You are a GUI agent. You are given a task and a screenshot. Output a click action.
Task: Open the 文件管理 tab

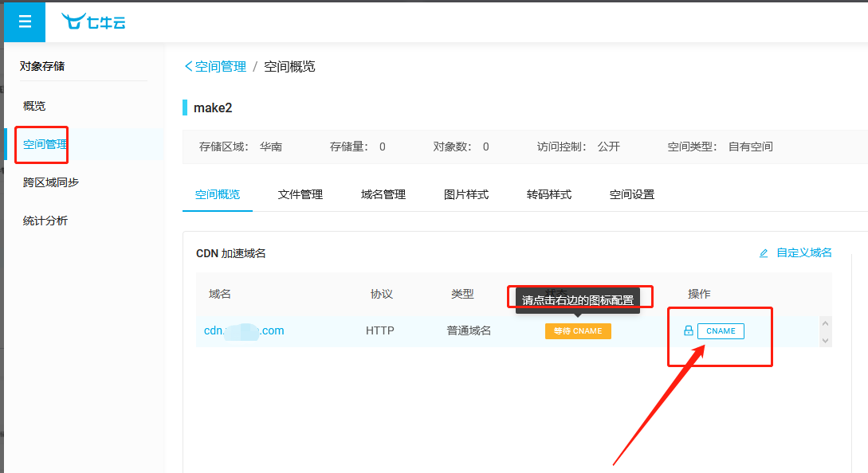pyautogui.click(x=300, y=195)
